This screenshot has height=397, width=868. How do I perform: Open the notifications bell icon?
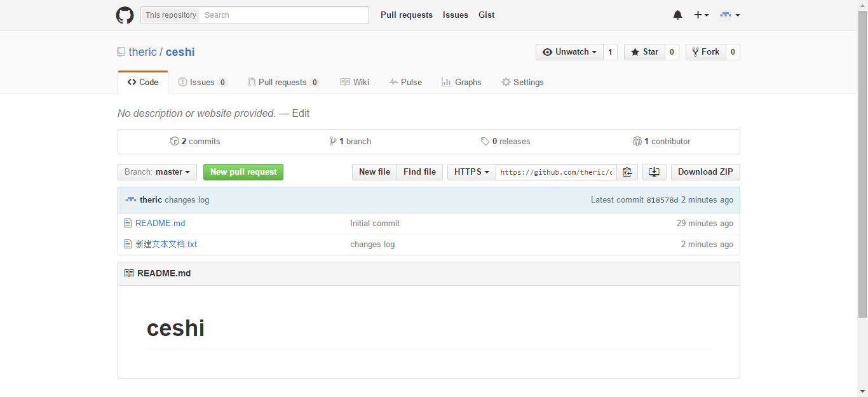click(x=677, y=15)
